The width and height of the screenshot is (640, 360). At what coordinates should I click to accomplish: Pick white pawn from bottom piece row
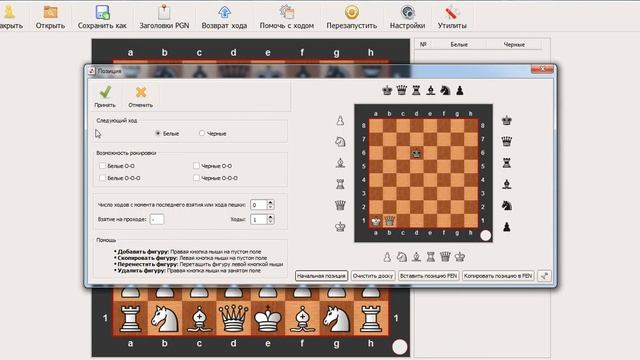coord(387,257)
